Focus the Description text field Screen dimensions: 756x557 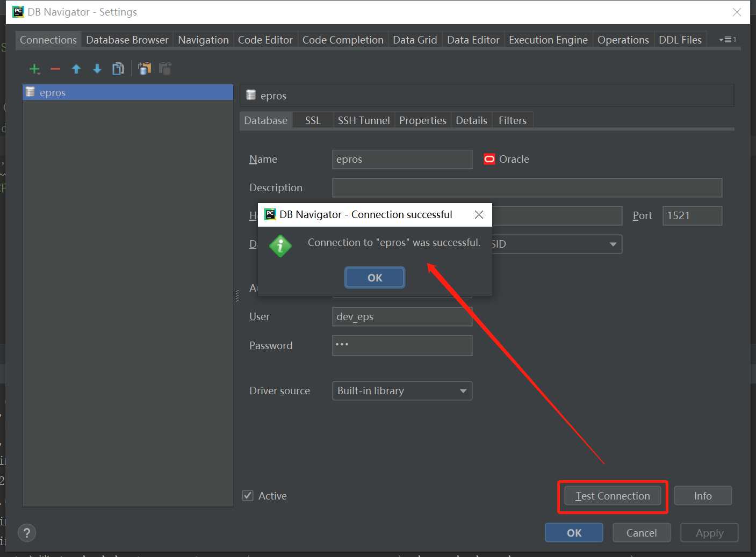(527, 187)
